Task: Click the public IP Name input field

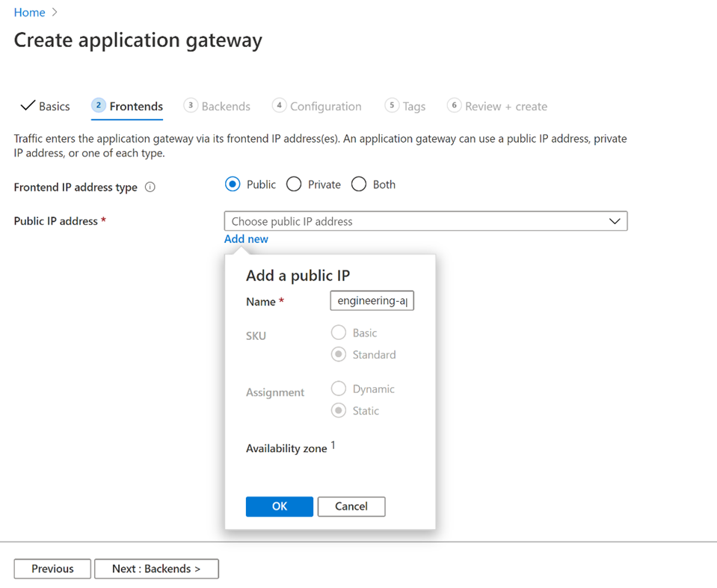Action: tap(372, 300)
